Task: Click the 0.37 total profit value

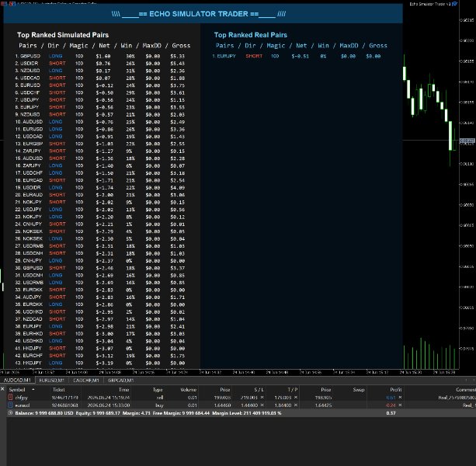Action: [391, 413]
